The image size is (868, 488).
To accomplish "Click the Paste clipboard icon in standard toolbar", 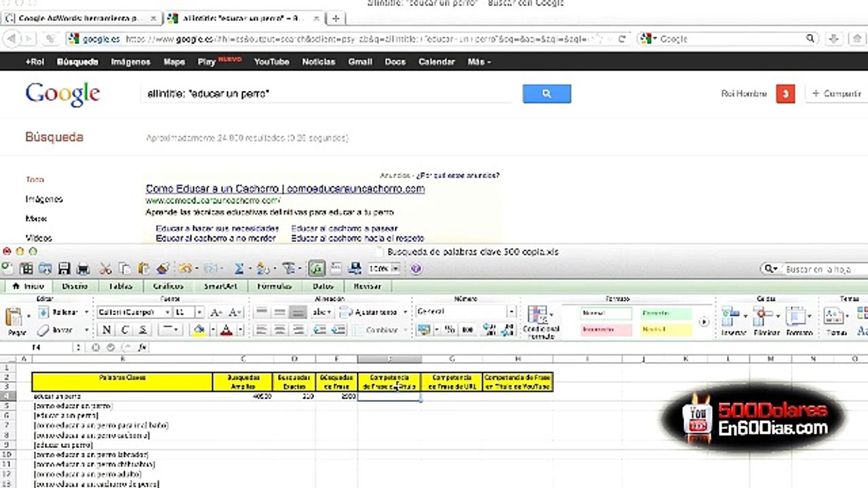I will pyautogui.click(x=143, y=268).
